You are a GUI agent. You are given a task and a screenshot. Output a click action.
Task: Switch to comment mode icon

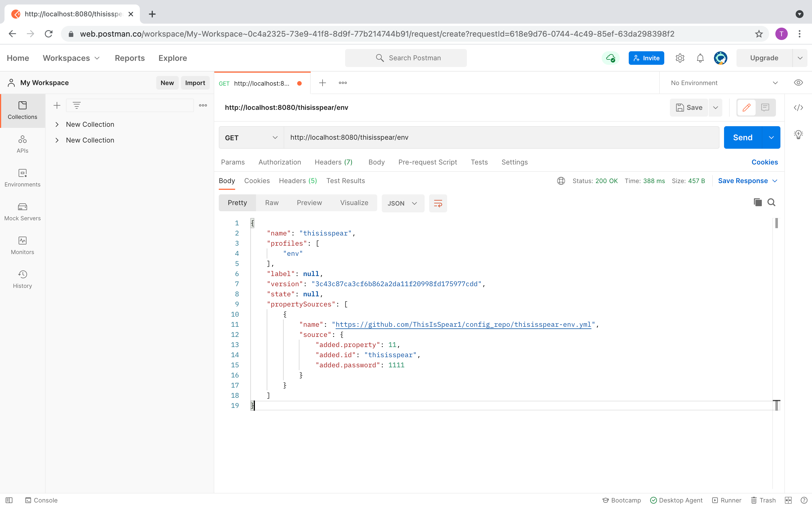click(x=765, y=108)
